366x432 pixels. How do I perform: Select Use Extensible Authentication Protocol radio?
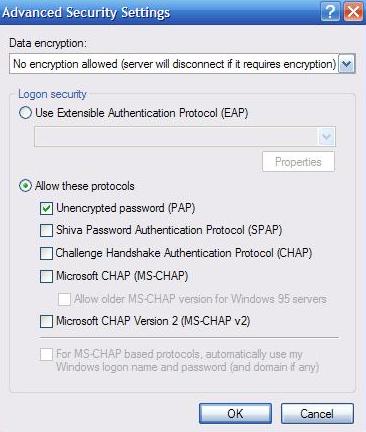coord(25,113)
